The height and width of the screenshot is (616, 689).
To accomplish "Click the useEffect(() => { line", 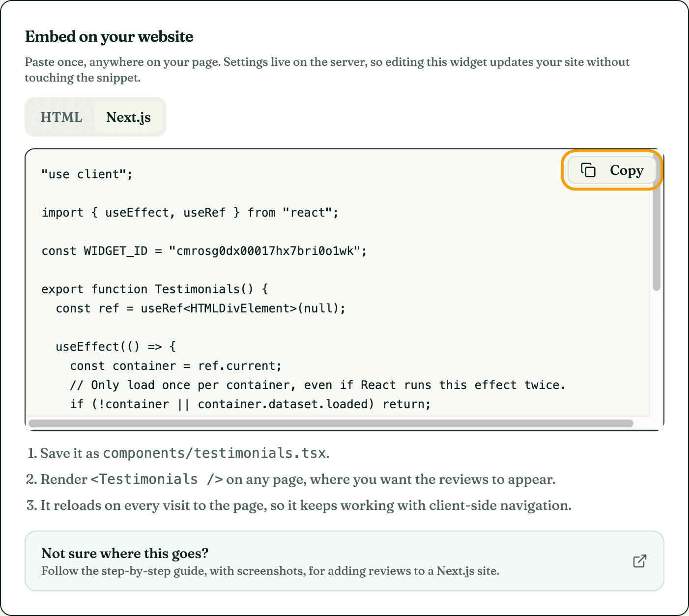I will point(116,347).
